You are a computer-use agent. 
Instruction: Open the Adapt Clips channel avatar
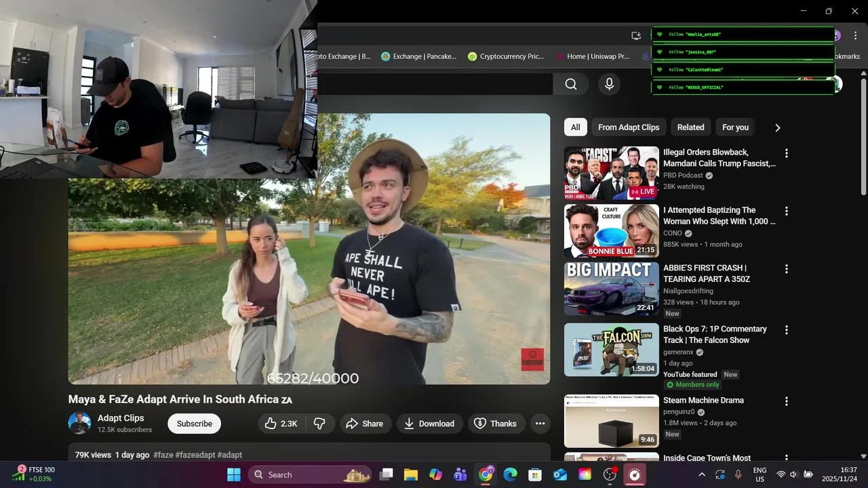pos(79,424)
